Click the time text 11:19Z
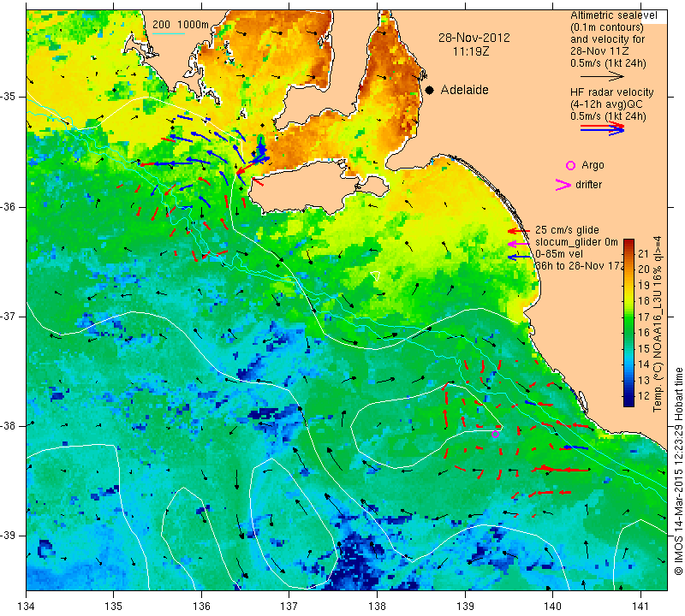Image resolution: width=685 pixels, height=616 pixels. 470,51
